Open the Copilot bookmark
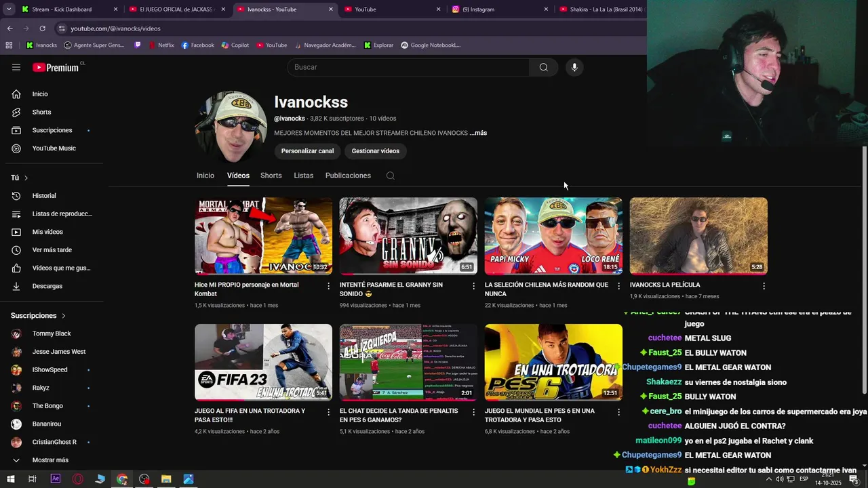The height and width of the screenshot is (488, 868). (x=235, y=45)
